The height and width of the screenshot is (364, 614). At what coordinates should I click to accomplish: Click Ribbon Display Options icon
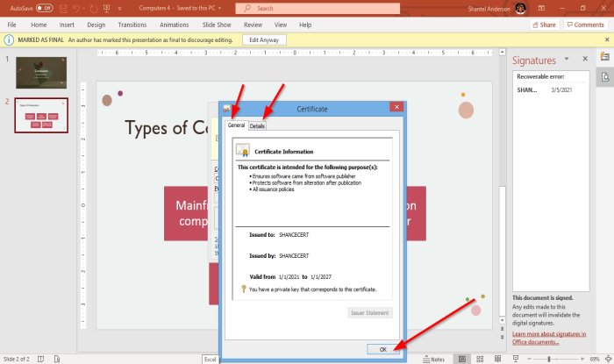point(541,8)
